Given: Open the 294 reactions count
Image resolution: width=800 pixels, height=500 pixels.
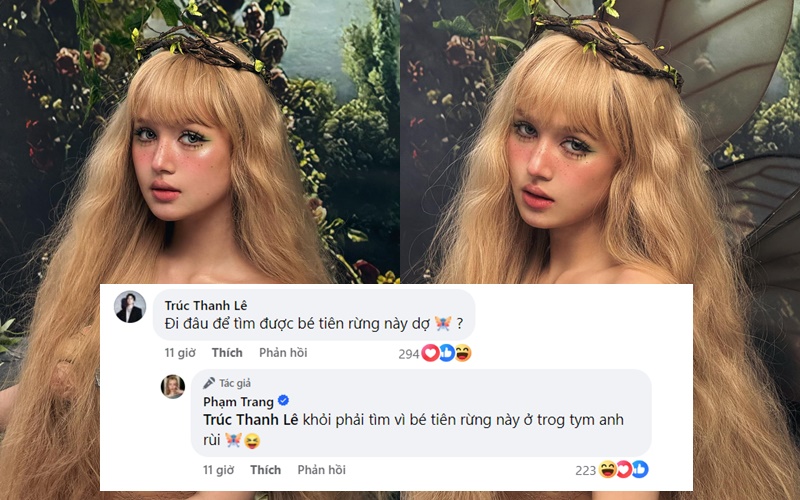Looking at the screenshot, I should click(x=408, y=353).
